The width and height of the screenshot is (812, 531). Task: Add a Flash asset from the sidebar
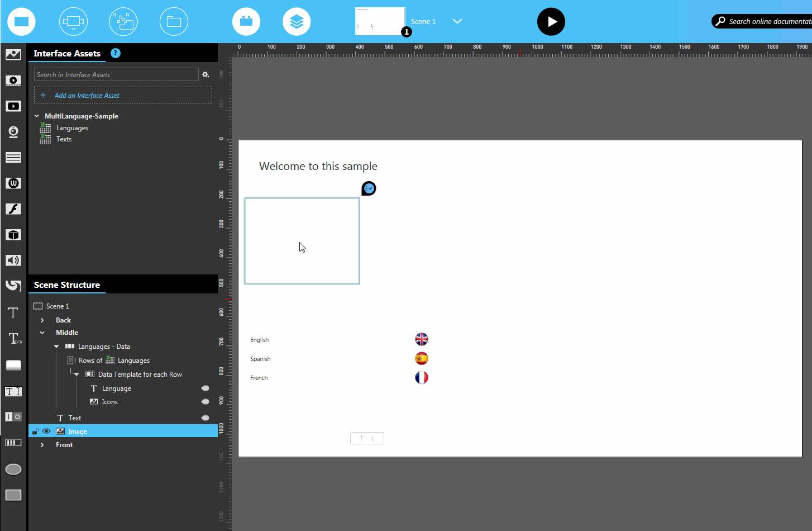point(13,208)
